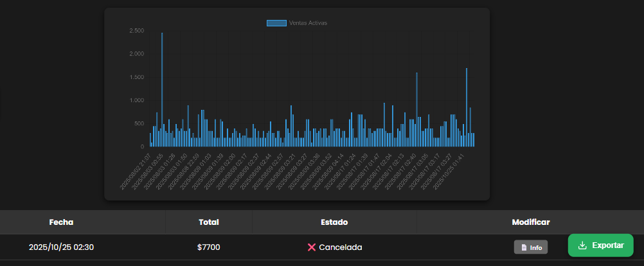Open Info for the 2025/10/25 sale
Viewport: 644px width, 266px height.
[530, 247]
